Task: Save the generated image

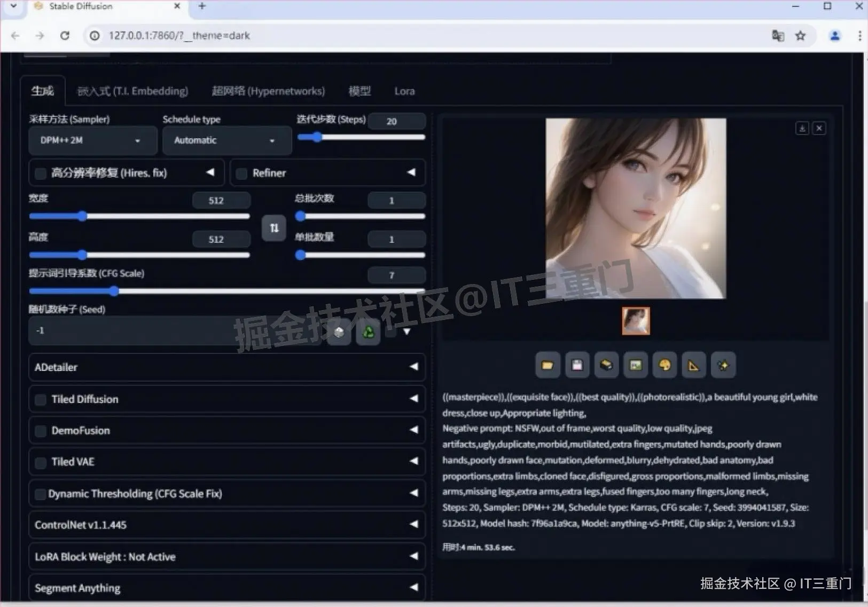Action: 577,365
